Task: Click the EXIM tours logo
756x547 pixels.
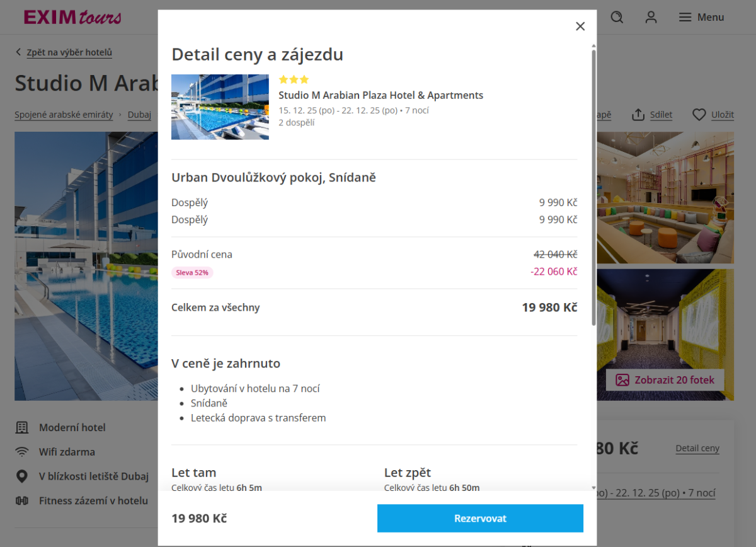Action: [x=72, y=17]
